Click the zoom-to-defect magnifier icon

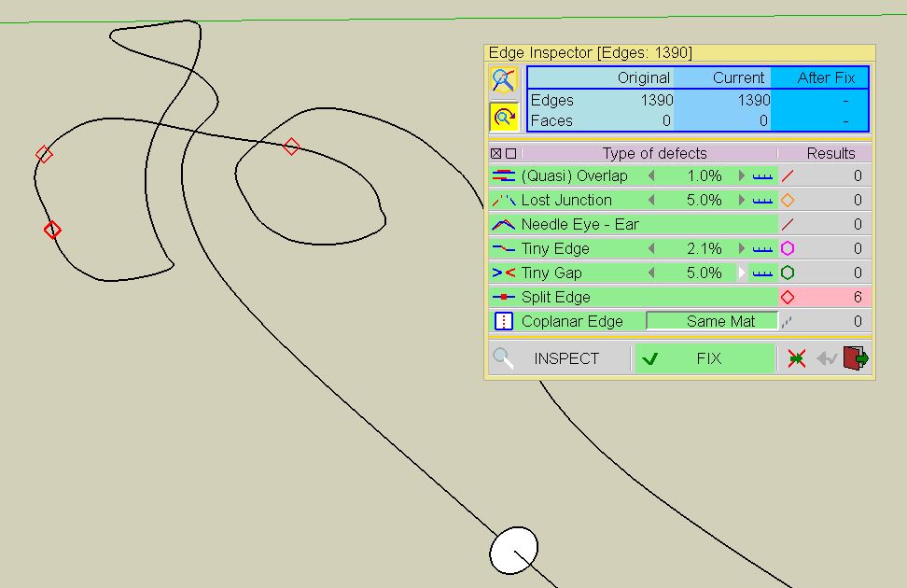[x=504, y=80]
